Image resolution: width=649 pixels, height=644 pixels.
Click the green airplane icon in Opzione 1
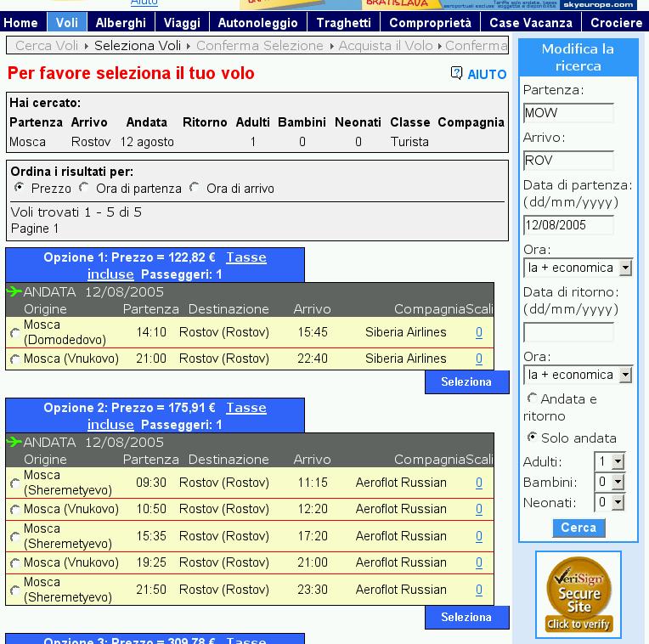point(14,291)
